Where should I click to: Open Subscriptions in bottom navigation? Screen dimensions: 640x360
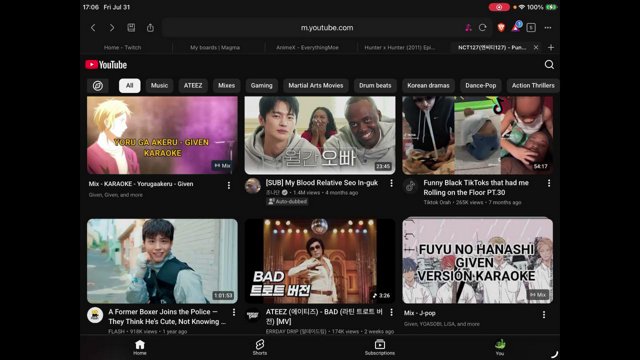[x=380, y=347]
